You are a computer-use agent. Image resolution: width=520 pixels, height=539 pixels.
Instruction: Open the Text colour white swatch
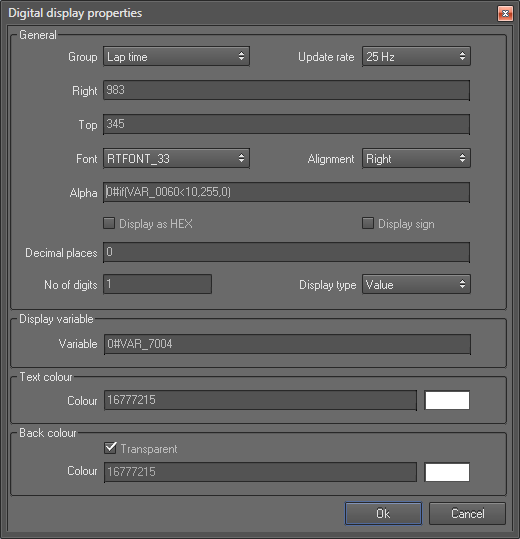[447, 400]
